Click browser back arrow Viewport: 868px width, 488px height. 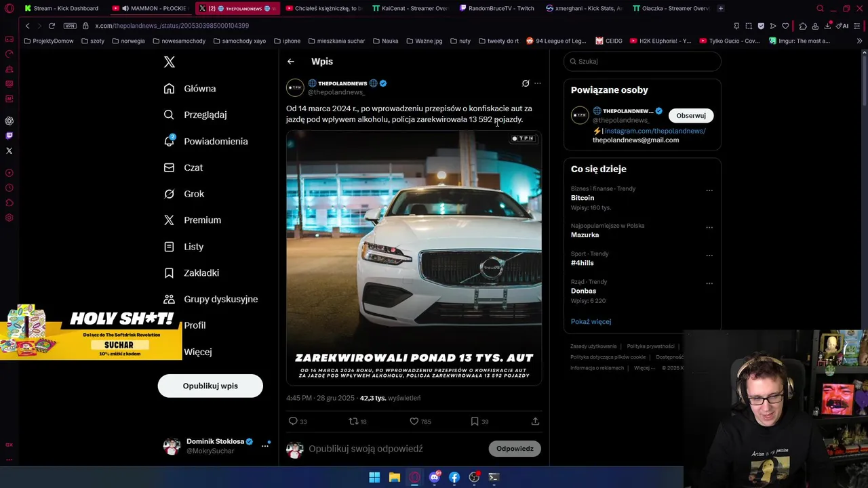coord(27,26)
